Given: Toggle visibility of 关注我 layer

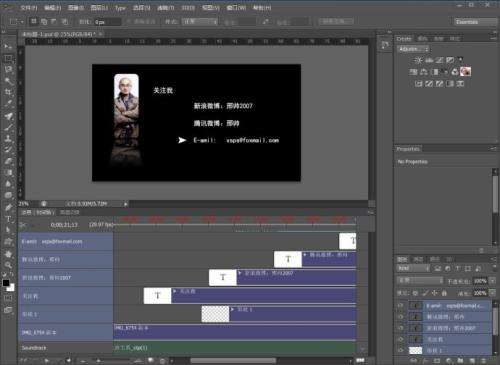Looking at the screenshot, I should (x=401, y=339).
